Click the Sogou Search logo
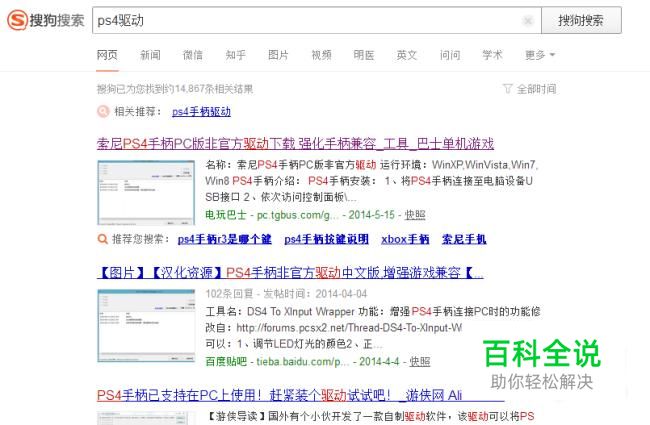This screenshot has height=425, width=650. pos(46,20)
